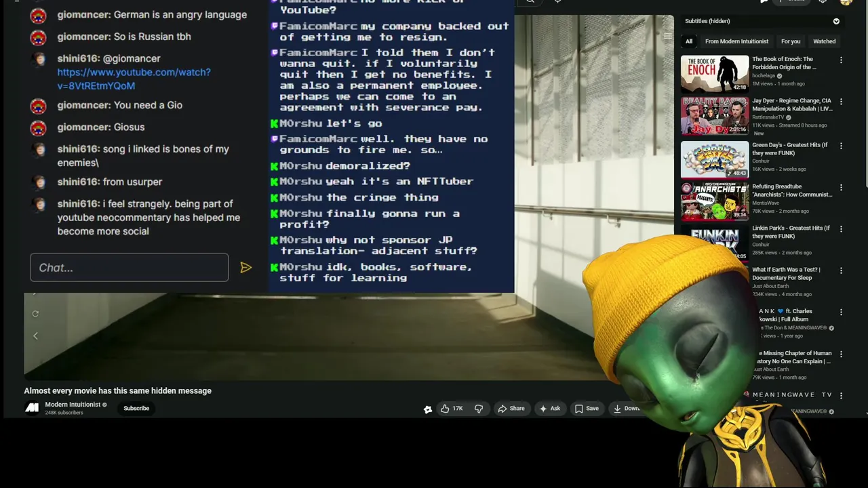Click the Ask button
The height and width of the screenshot is (488, 868).
click(550, 408)
